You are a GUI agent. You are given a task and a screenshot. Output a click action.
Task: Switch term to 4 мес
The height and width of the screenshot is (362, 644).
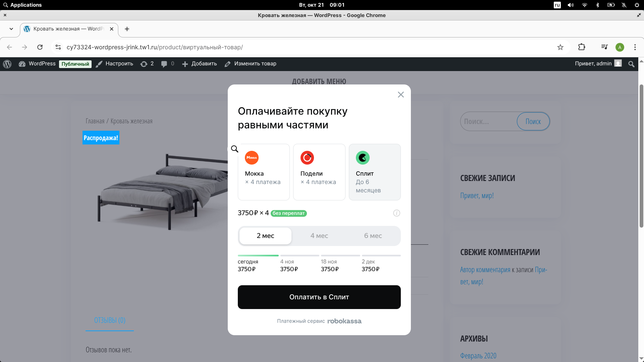pos(319,236)
